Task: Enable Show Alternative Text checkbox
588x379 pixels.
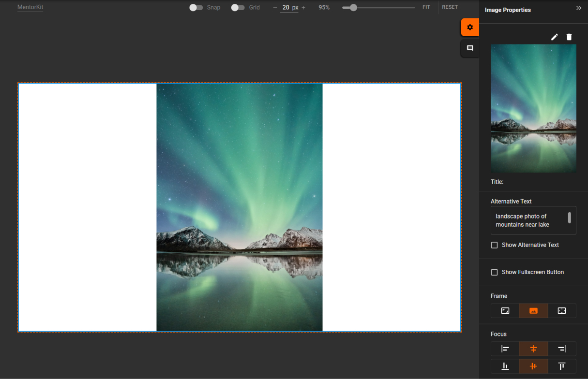Action: pyautogui.click(x=494, y=245)
